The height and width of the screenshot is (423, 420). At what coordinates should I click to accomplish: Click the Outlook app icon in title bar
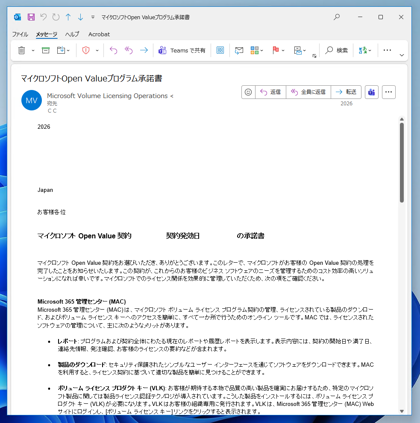pos(18,17)
